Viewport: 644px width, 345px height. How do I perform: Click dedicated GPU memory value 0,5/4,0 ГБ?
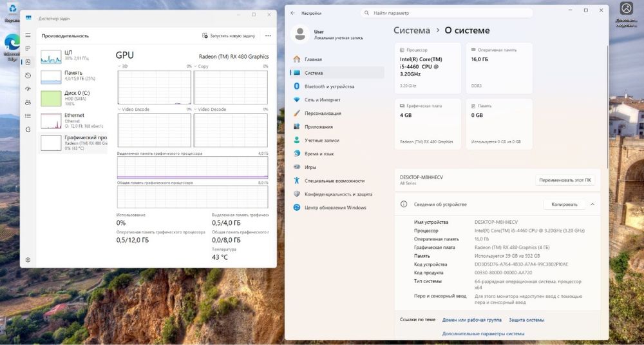pyautogui.click(x=226, y=223)
